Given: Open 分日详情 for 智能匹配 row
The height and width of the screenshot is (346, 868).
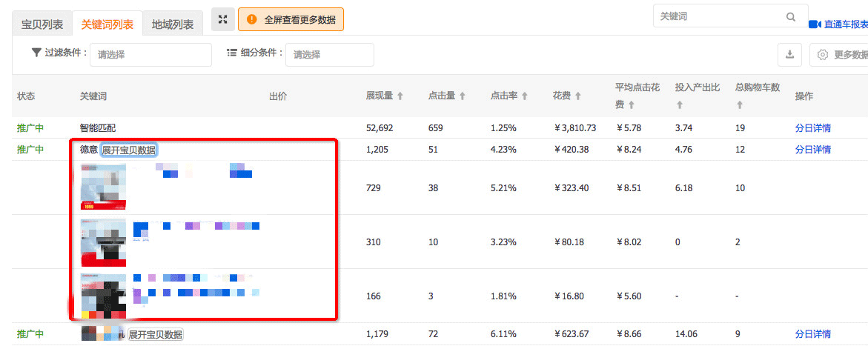Looking at the screenshot, I should [x=812, y=128].
